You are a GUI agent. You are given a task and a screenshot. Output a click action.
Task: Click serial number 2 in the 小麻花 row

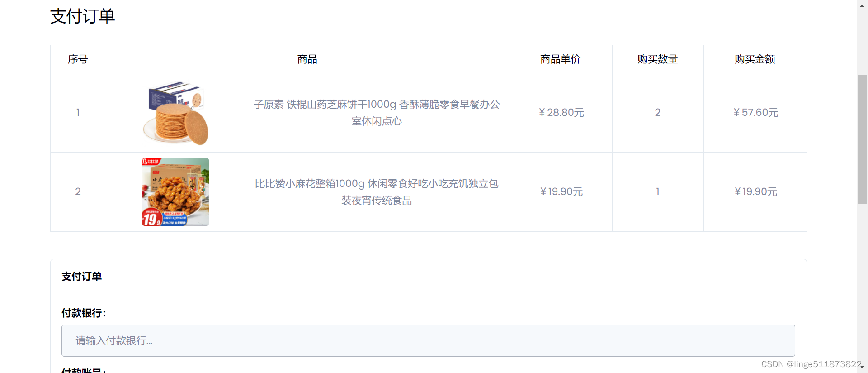78,191
